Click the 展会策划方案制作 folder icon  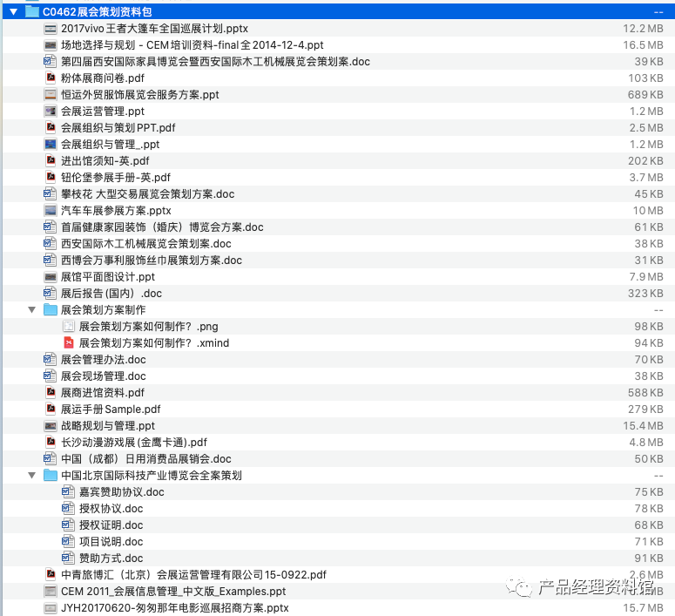[x=51, y=309]
